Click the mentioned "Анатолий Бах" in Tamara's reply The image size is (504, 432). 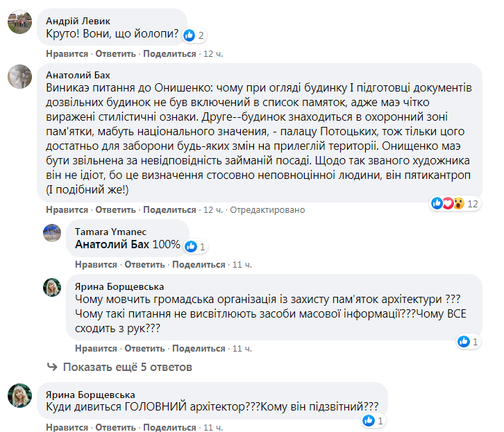coord(109,245)
